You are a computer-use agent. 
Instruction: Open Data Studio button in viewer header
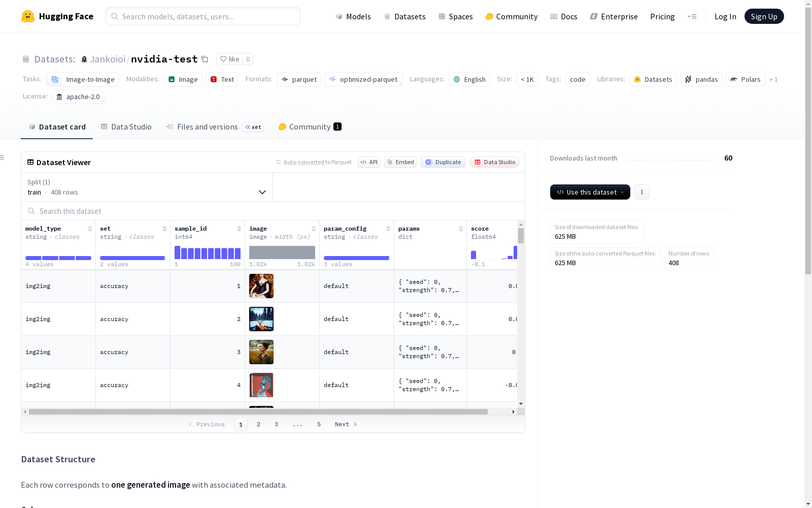pyautogui.click(x=494, y=162)
